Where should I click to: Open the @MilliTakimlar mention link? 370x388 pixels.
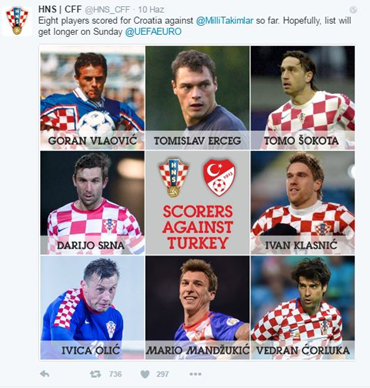click(225, 21)
